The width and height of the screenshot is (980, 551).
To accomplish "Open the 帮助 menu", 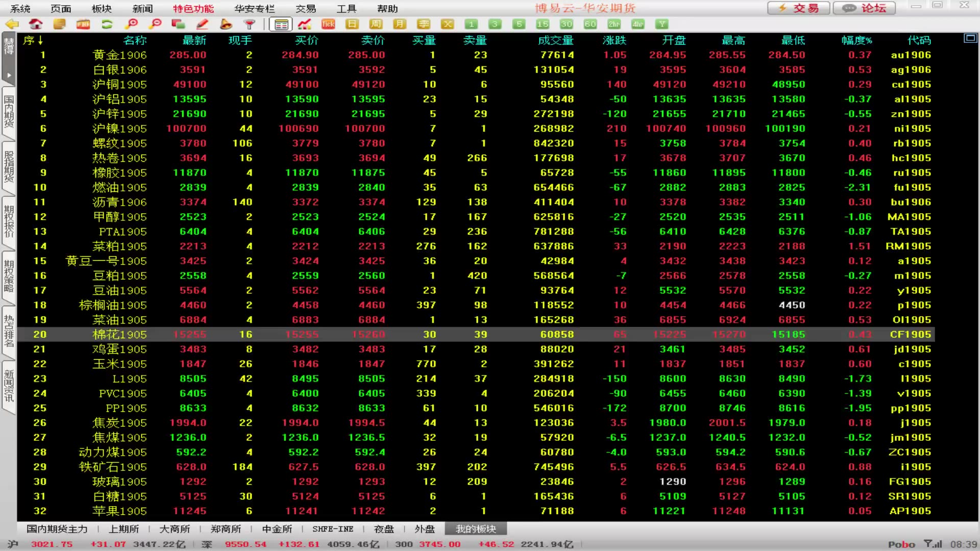I will (387, 9).
